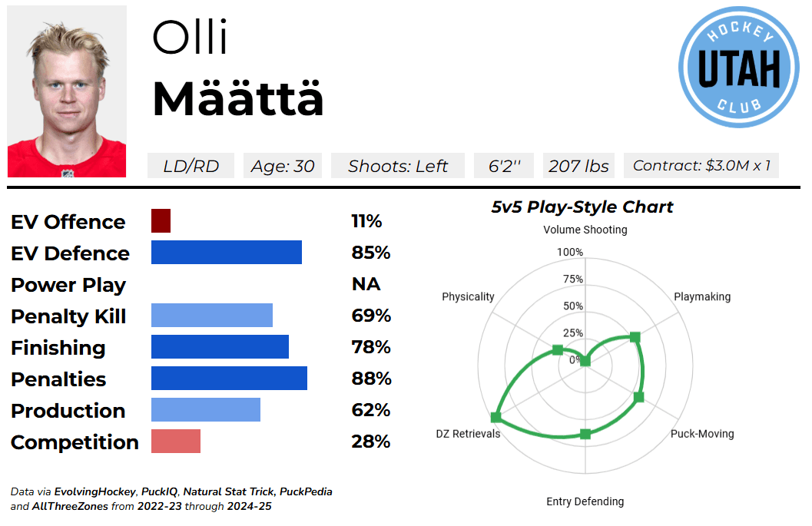Click the blue EV Defence bar
Image resolution: width=812 pixels, height=526 pixels.
coord(226,253)
